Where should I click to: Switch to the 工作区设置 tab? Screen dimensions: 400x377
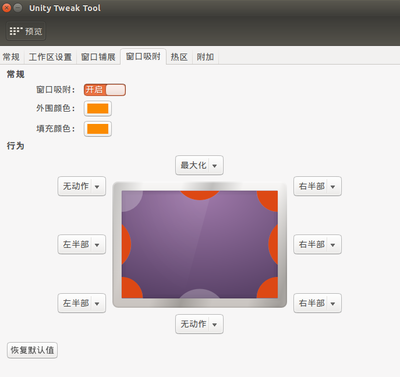coord(50,57)
